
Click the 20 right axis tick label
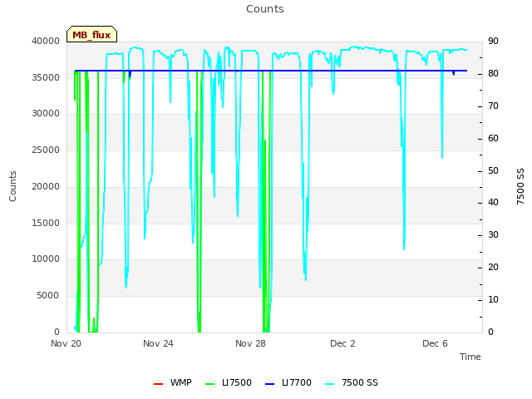pos(493,267)
